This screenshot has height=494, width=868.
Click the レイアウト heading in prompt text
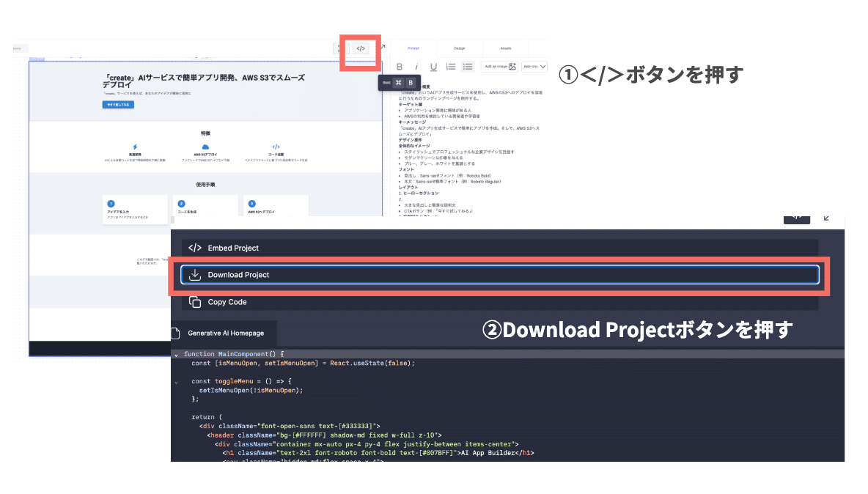(x=408, y=188)
